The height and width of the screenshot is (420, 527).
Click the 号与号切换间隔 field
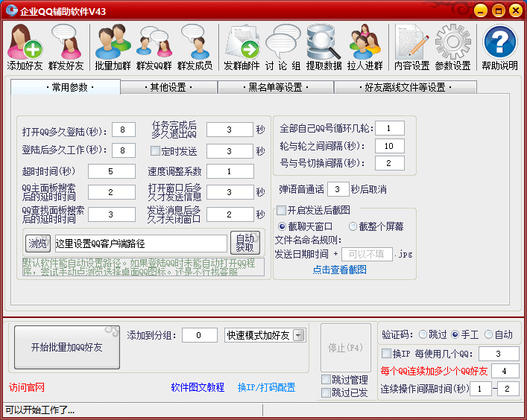click(x=390, y=163)
